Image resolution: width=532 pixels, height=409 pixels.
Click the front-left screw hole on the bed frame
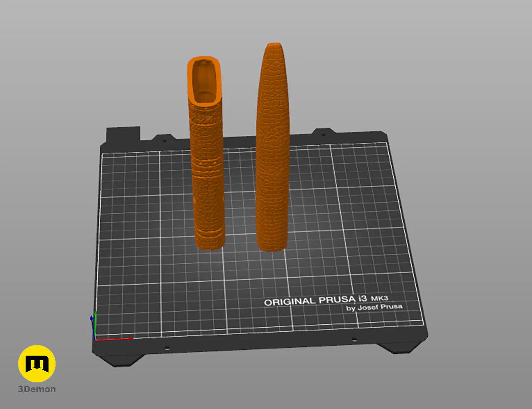[x=167, y=348]
